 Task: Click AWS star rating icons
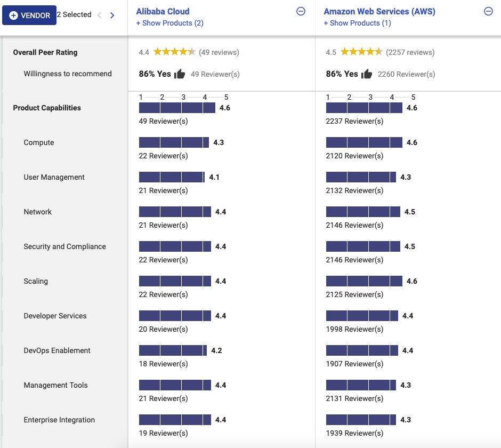361,52
